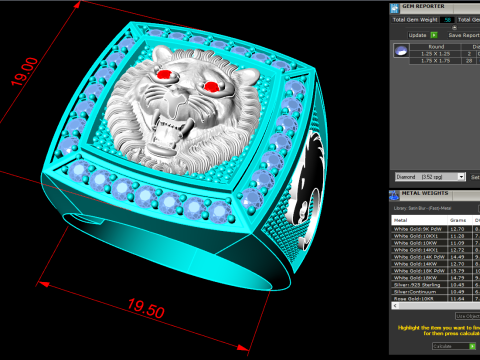The image size is (480, 360).
Task: Collapse the Gem Reporter options arrow
Action: click(x=454, y=28)
